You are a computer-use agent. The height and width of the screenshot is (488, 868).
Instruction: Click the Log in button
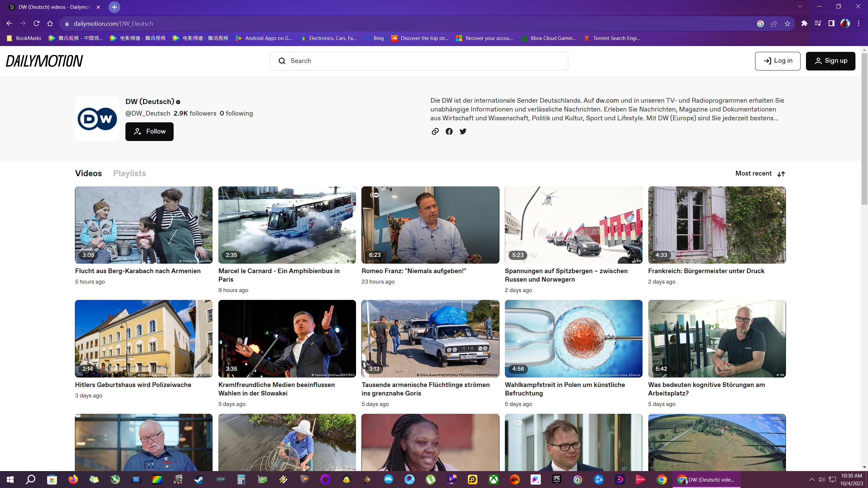click(x=777, y=60)
